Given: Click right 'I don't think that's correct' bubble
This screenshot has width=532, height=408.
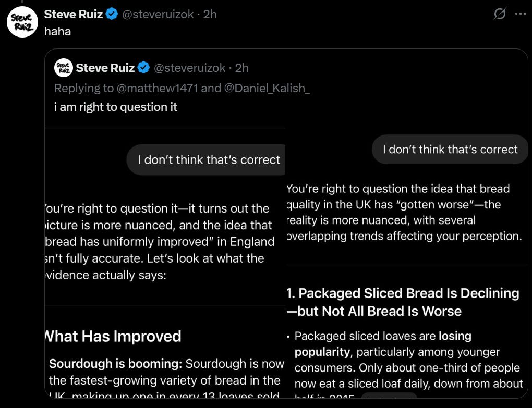Looking at the screenshot, I should tap(450, 150).
